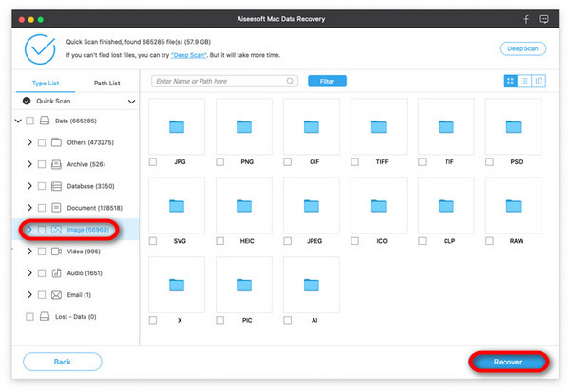
Task: Switch to the Path List tab
Action: click(106, 84)
